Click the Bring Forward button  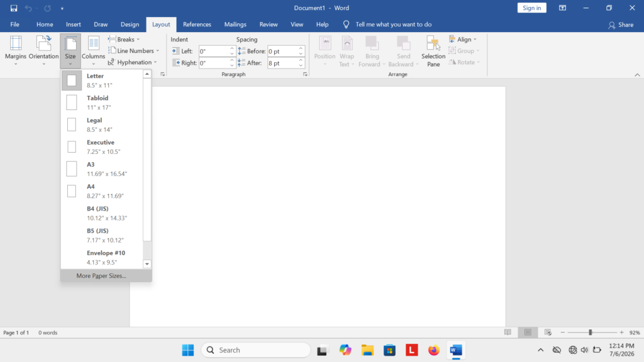pos(372,51)
